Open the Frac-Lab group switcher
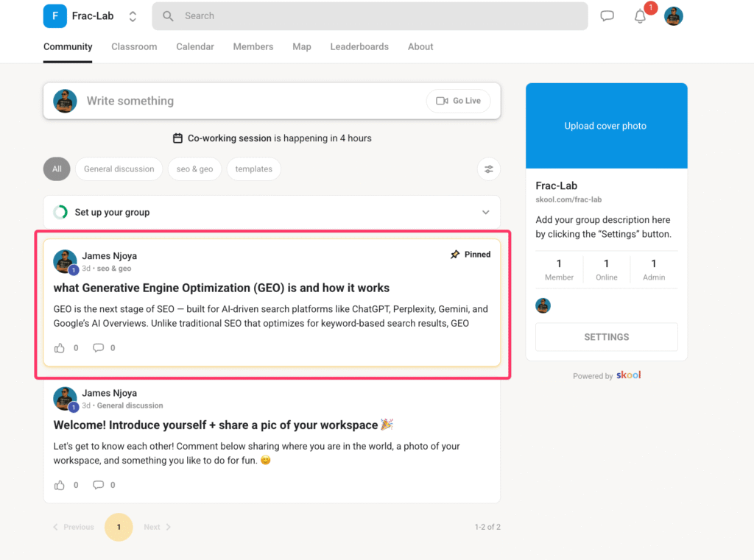The image size is (754, 560). pyautogui.click(x=133, y=16)
